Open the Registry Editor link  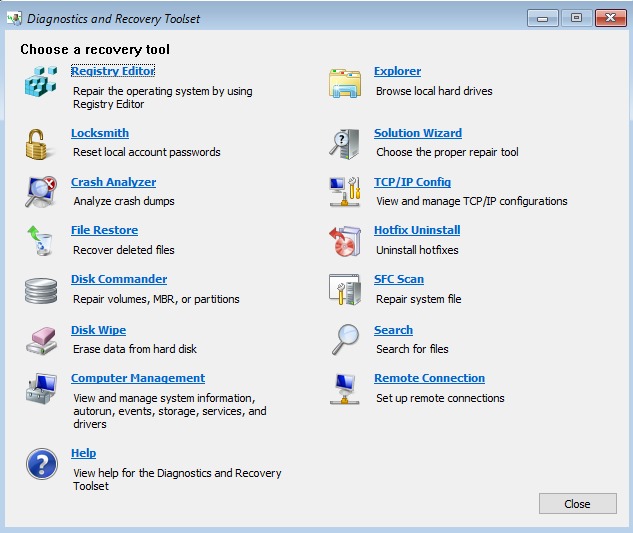pos(113,71)
